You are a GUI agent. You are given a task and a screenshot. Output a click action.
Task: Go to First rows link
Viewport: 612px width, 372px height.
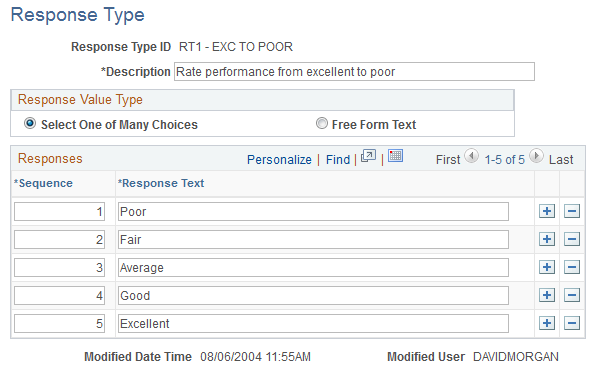click(448, 160)
